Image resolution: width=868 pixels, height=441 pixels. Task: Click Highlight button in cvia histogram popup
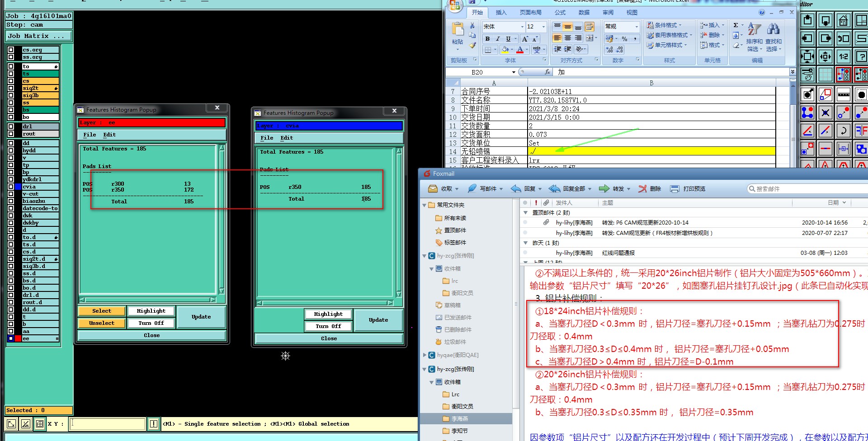(x=328, y=314)
